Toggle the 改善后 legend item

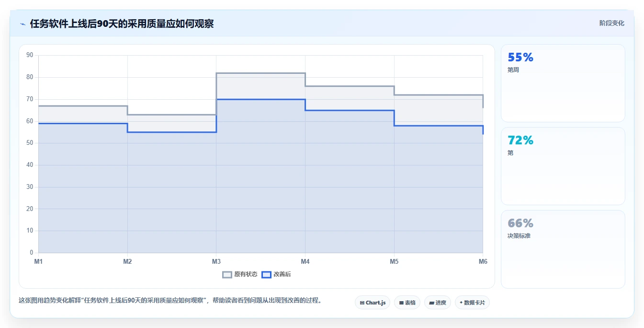(x=276, y=274)
